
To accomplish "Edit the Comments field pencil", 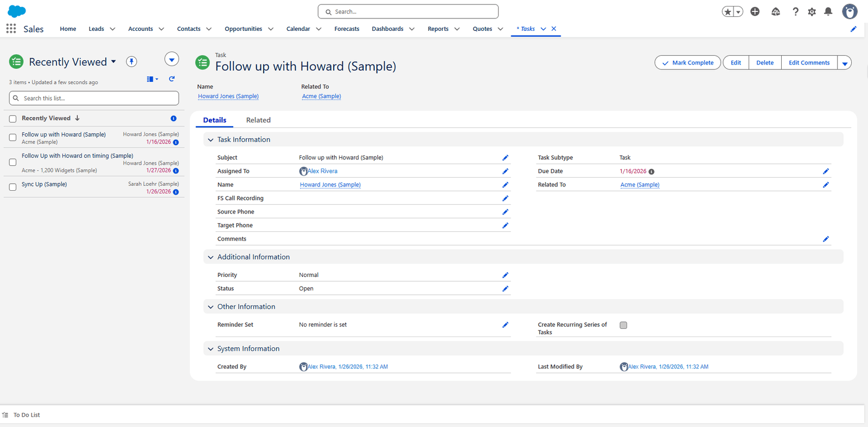I will coord(826,239).
